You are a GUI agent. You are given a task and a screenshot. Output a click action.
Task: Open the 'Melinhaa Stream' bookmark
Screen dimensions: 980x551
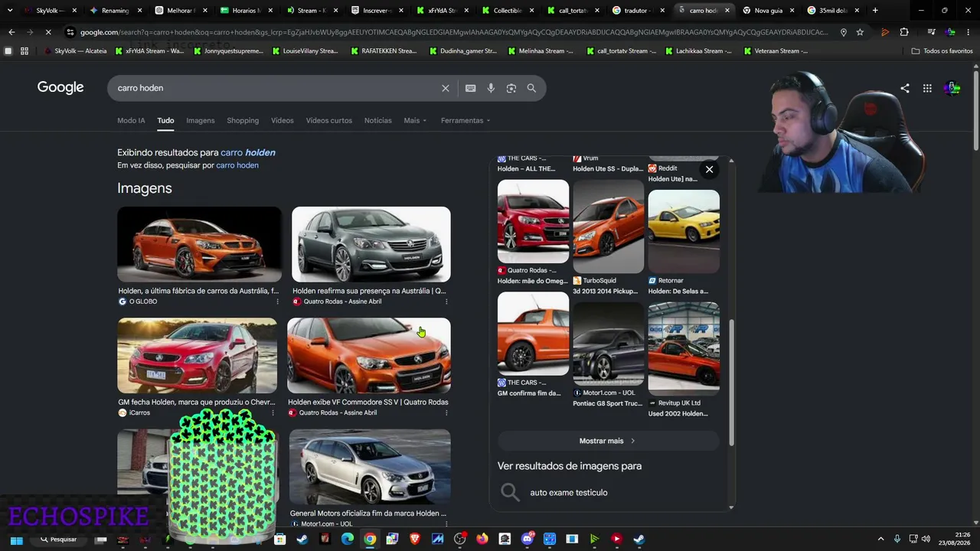[541, 51]
